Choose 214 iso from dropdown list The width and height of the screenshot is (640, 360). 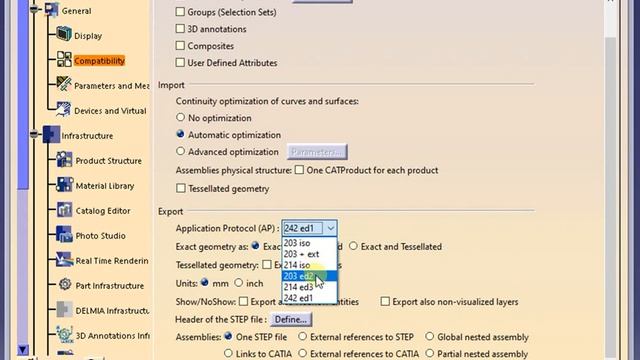click(x=309, y=265)
